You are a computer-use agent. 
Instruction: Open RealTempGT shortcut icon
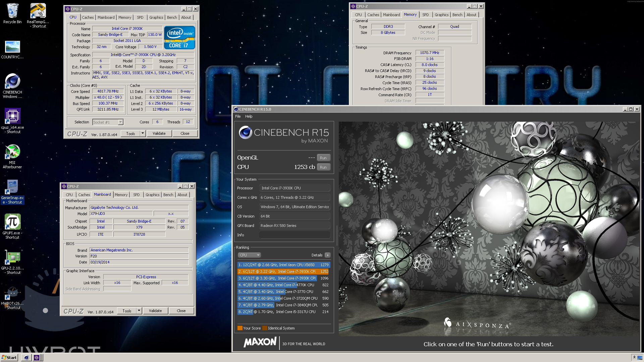[x=38, y=15]
